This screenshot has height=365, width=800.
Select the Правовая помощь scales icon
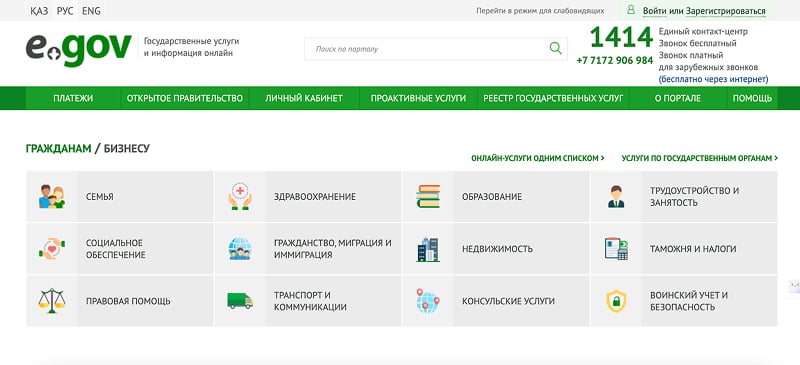click(52, 301)
